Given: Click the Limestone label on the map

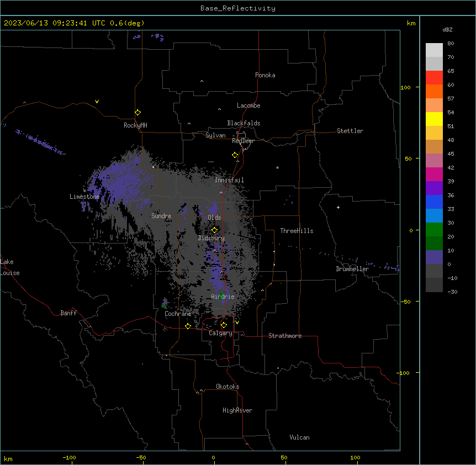Looking at the screenshot, I should tap(84, 197).
